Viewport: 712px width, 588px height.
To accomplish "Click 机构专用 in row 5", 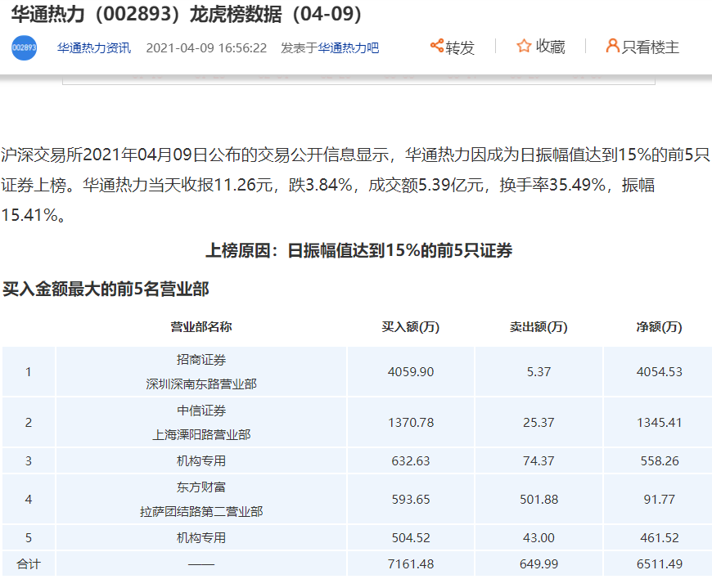I will 201,538.
